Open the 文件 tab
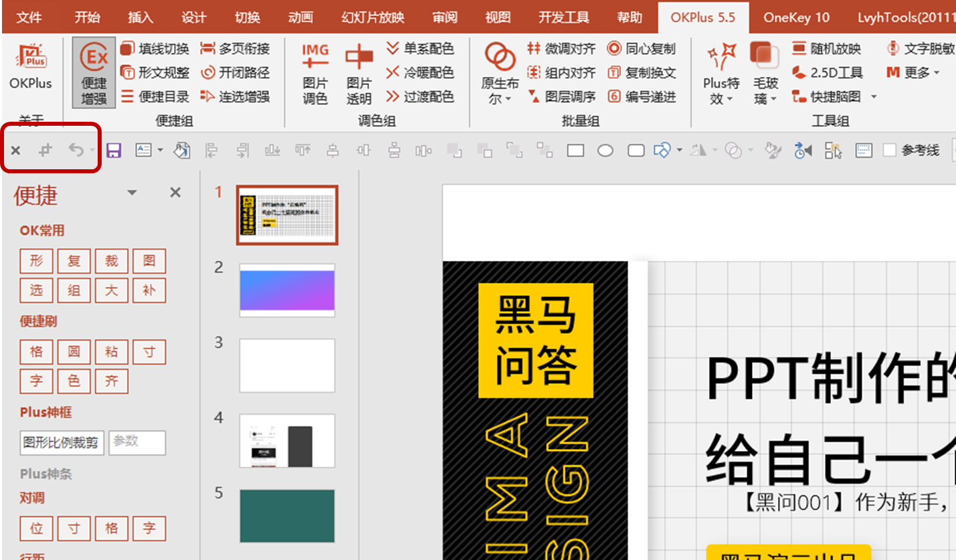The width and height of the screenshot is (956, 560). (29, 17)
